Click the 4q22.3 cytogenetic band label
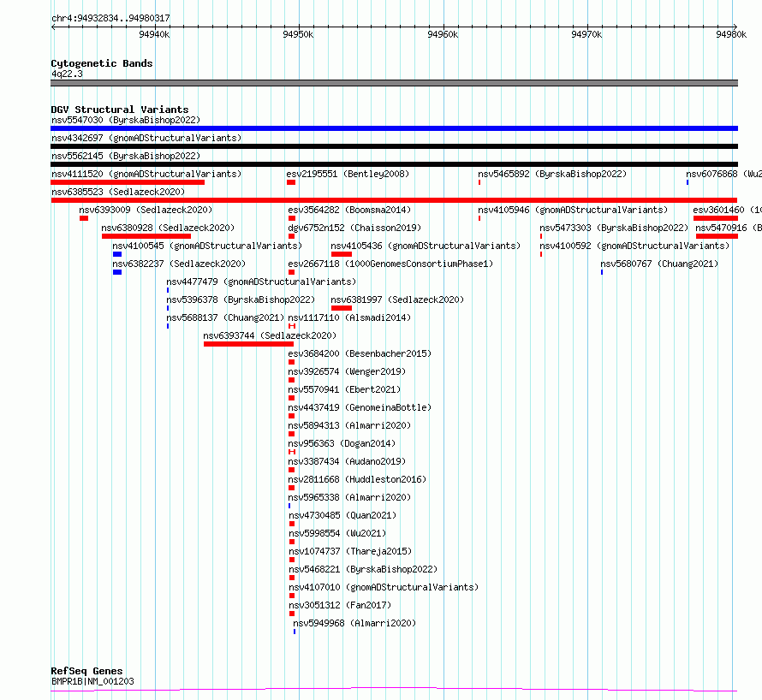Image resolution: width=762 pixels, height=700 pixels. pyautogui.click(x=67, y=74)
